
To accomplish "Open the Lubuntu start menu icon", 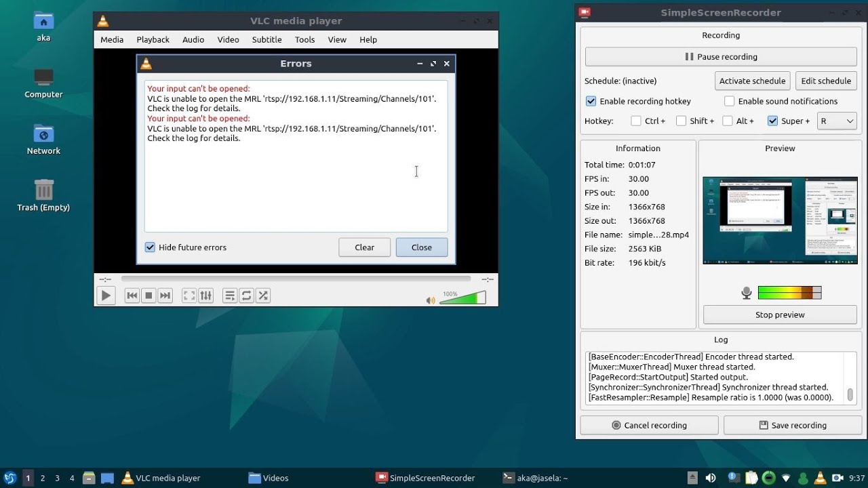I will point(9,478).
